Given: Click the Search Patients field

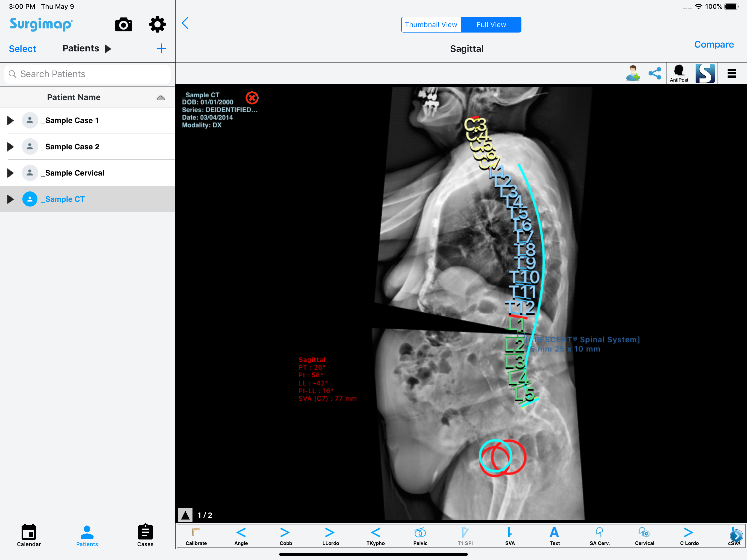Looking at the screenshot, I should tap(87, 74).
